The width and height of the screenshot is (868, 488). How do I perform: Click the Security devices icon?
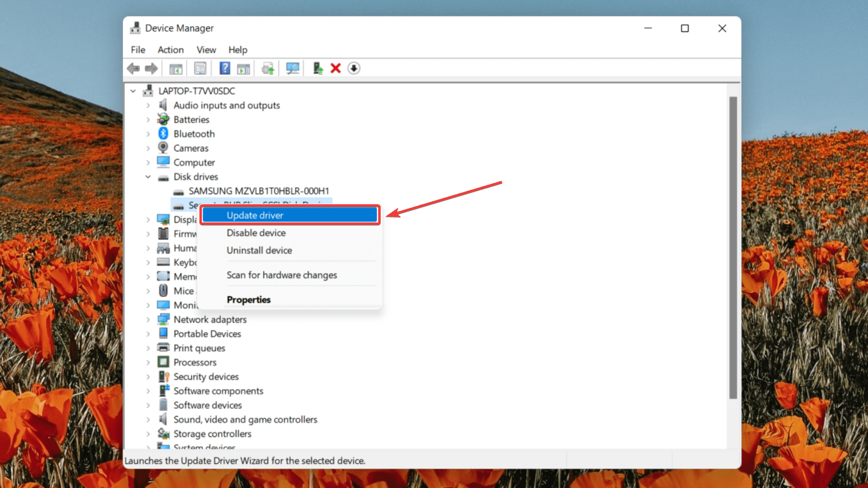point(163,376)
